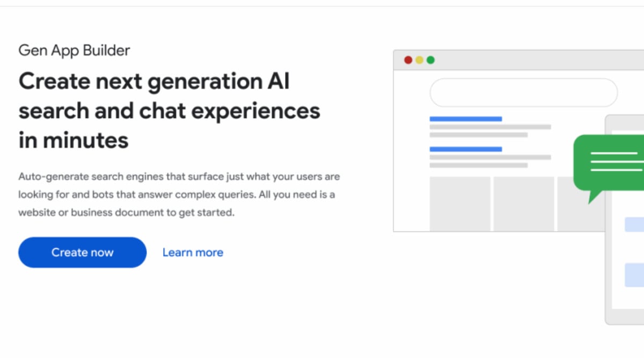644x358 pixels.
Task: Click the yellow window dot in the mockup
Action: click(x=419, y=60)
